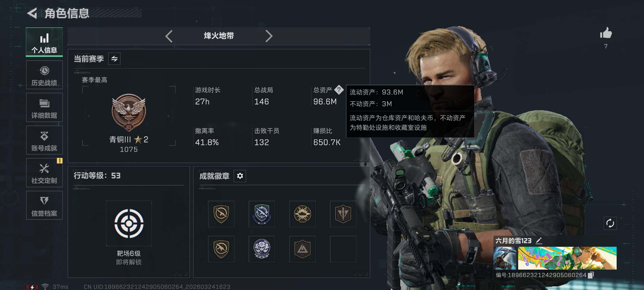The width and height of the screenshot is (644, 290).
Task: Select the 靶场6级 target icon
Action: coord(129,223)
